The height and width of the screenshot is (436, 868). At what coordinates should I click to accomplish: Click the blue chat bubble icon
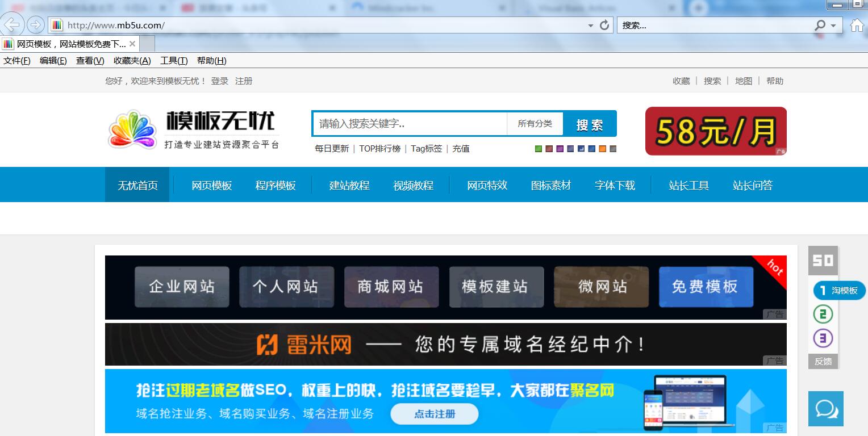(x=825, y=408)
